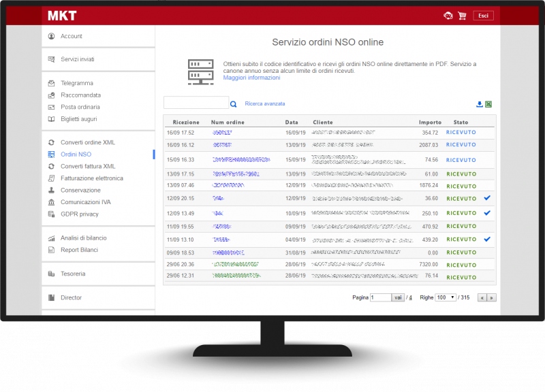545x392 pixels.
Task: Sort by Ricezione column header
Action: 186,122
